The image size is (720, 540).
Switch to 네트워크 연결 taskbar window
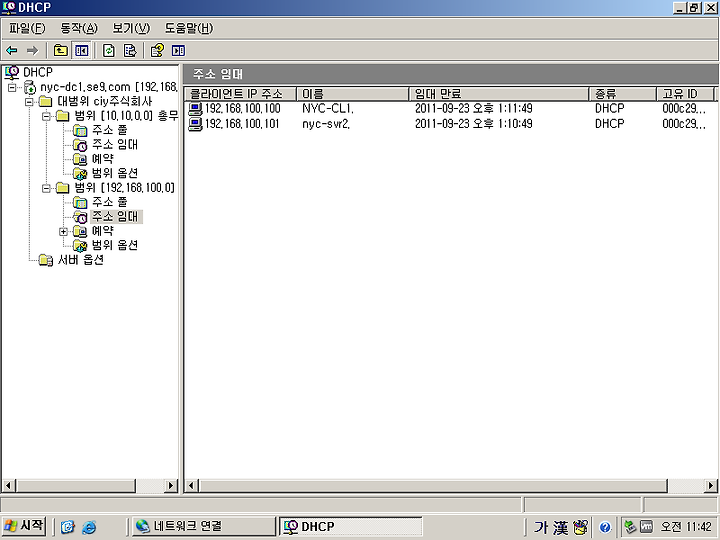(x=203, y=526)
